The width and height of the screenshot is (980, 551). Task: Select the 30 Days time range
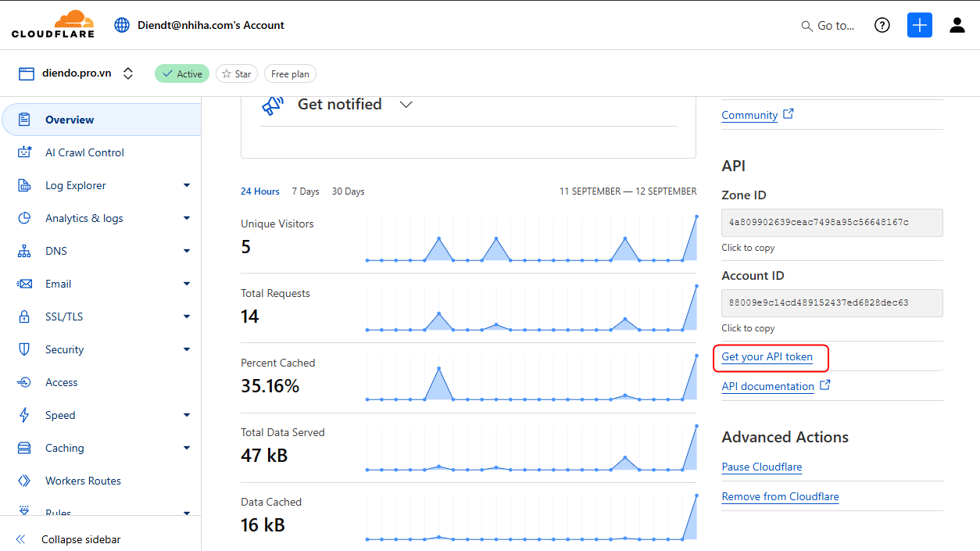[348, 191]
